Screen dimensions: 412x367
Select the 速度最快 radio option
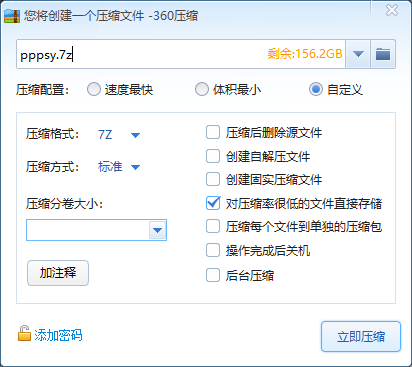94,89
